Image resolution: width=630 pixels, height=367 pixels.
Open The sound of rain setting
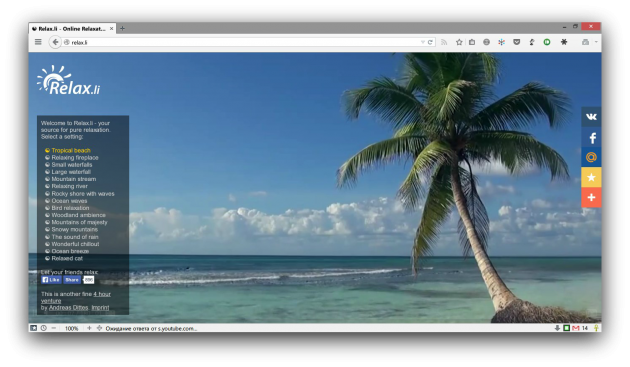[75, 237]
